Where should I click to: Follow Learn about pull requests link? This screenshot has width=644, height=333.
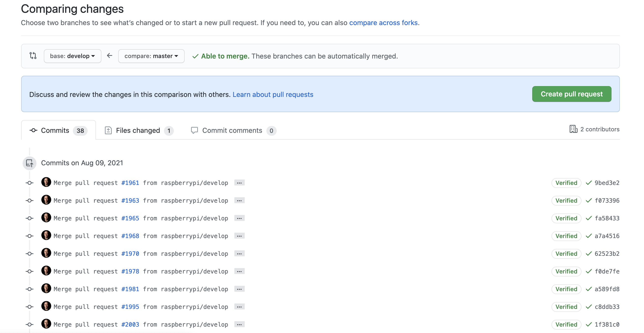point(273,94)
